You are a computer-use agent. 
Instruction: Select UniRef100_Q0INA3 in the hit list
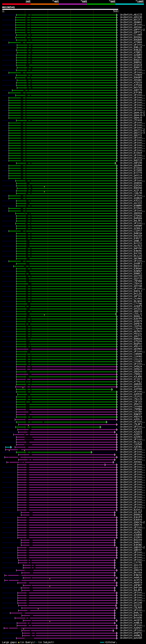tap(131, 57)
